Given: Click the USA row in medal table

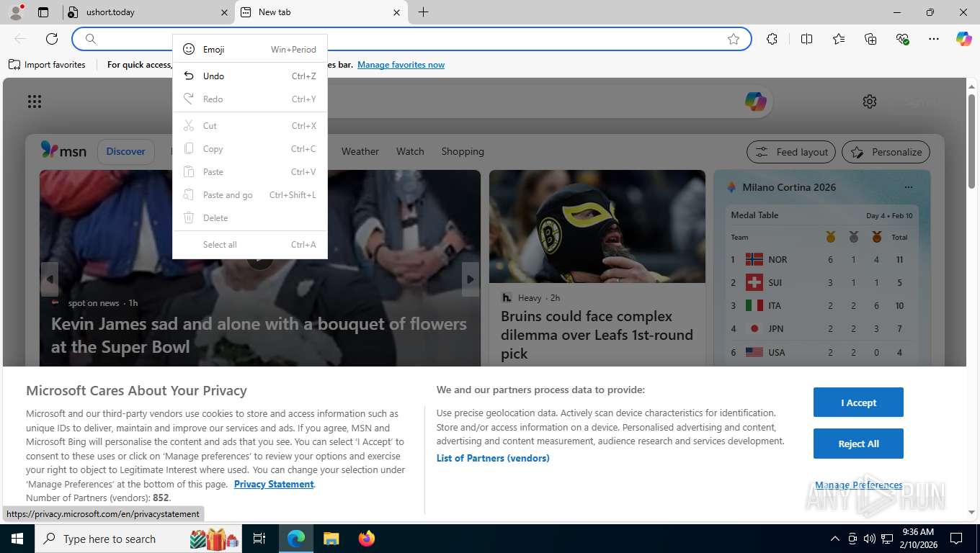Looking at the screenshot, I should pyautogui.click(x=820, y=352).
